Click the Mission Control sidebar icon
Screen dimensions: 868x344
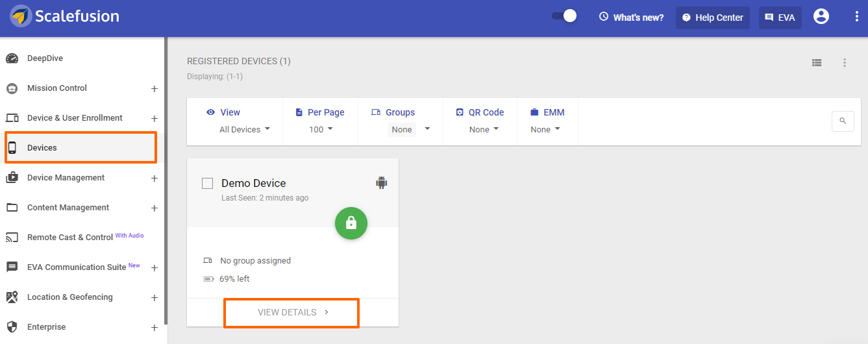pyautogui.click(x=12, y=88)
